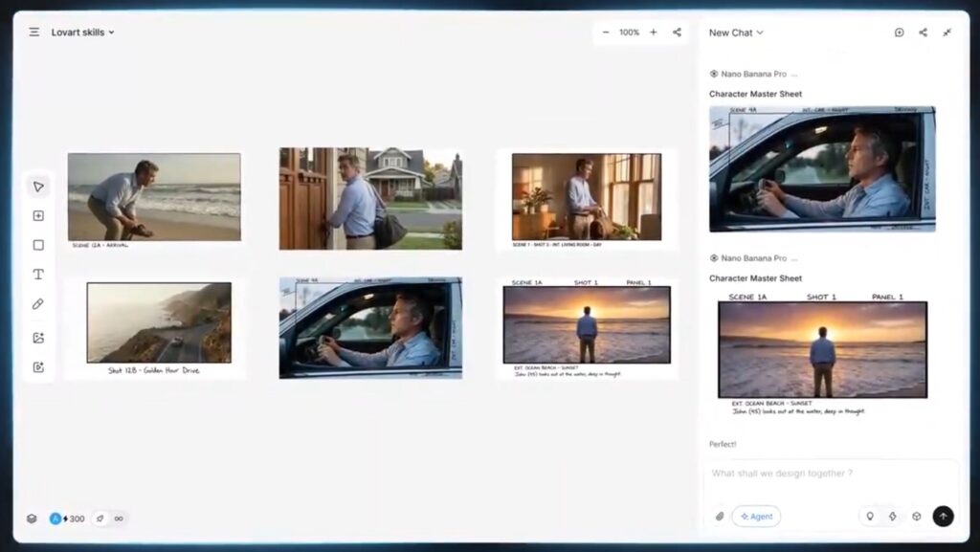Switch to the infinity mode toggle

(x=119, y=519)
